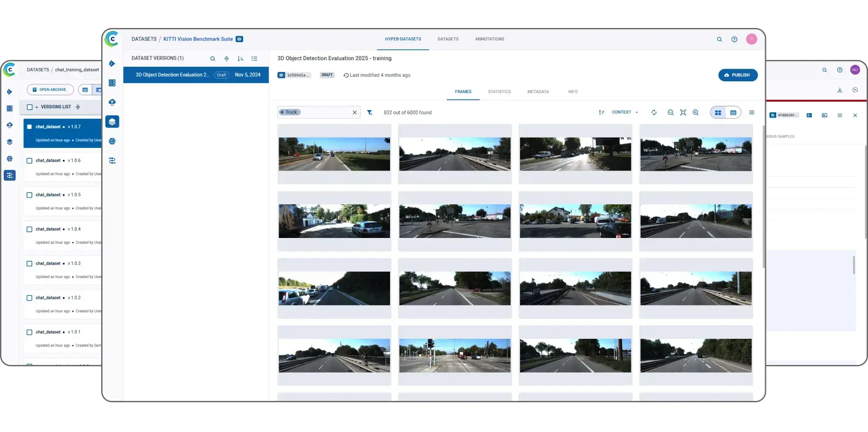Zoom in on frame thumbnails with magnifier plus
This screenshot has width=868, height=432.
(695, 112)
